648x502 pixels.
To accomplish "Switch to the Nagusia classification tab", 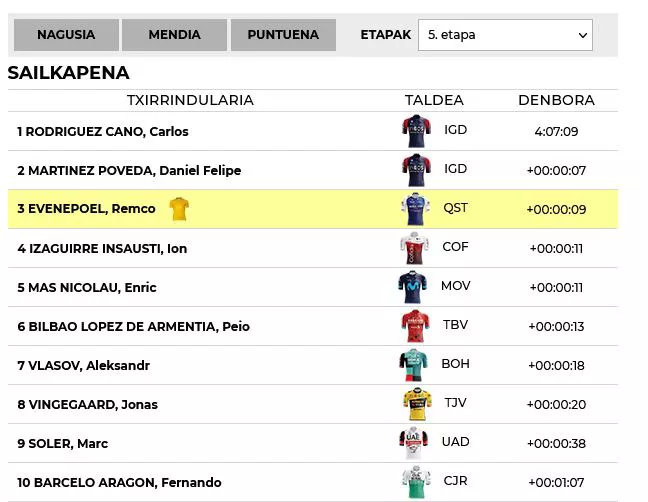I will point(66,35).
